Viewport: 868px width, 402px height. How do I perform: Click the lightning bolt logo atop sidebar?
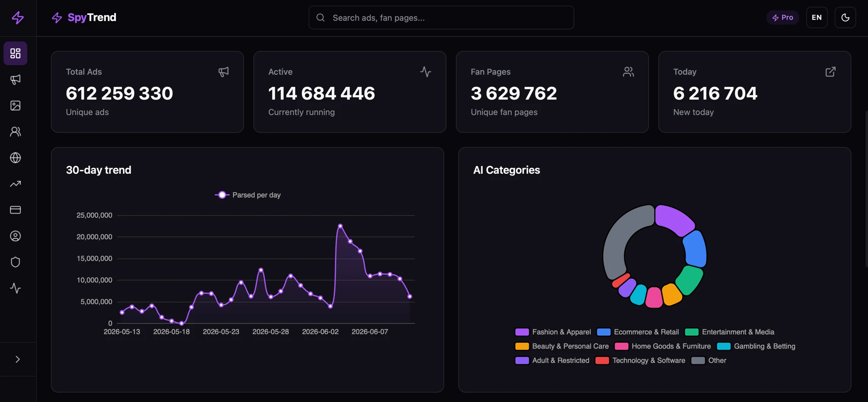pos(18,18)
